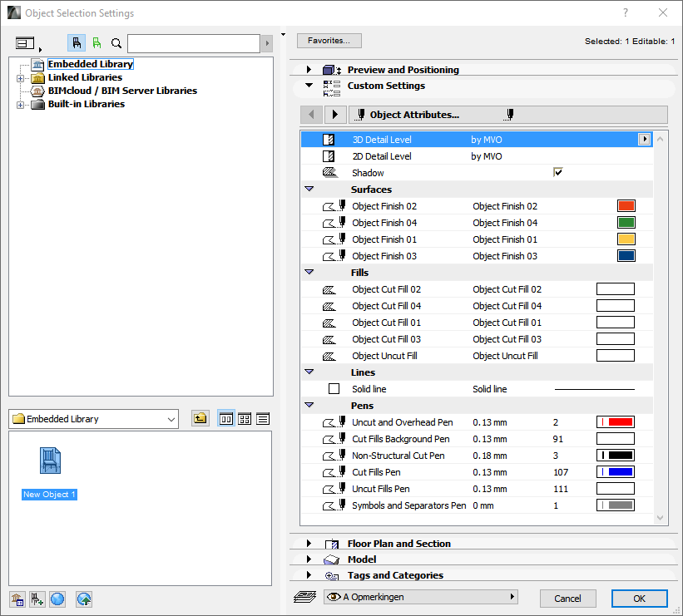Viewport: 683px width, 616px height.
Task: Open the internet library sphere icon
Action: 57,599
